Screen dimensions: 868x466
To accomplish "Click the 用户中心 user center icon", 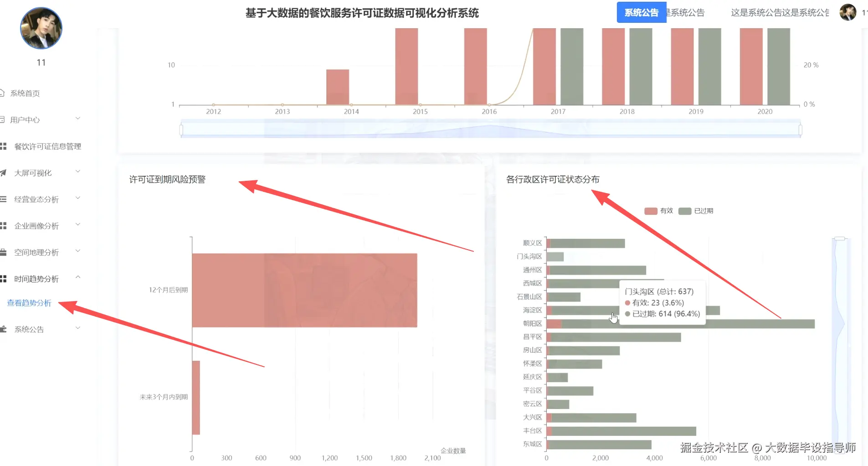I will tap(4, 120).
